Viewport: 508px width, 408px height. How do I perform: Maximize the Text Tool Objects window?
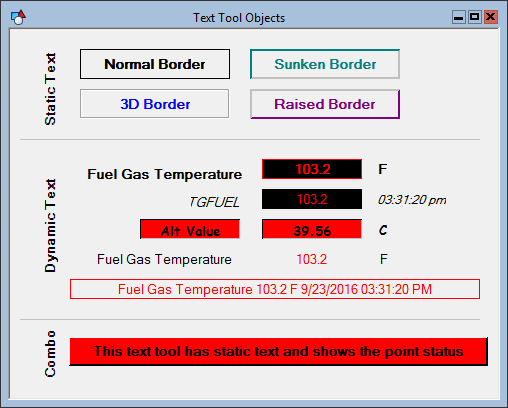475,17
